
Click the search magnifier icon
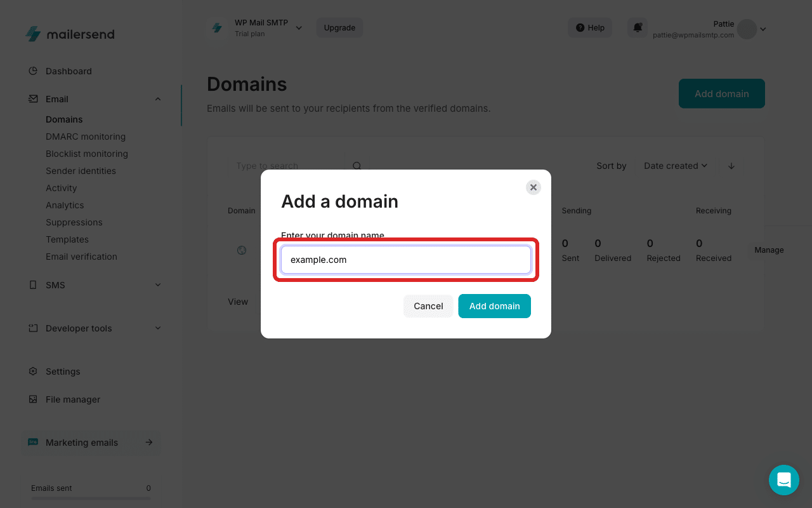point(357,165)
